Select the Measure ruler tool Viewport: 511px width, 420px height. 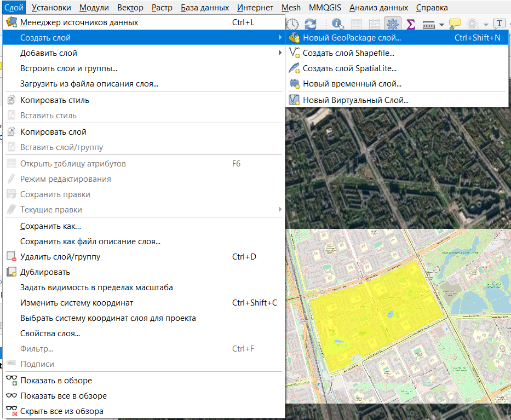point(428,24)
